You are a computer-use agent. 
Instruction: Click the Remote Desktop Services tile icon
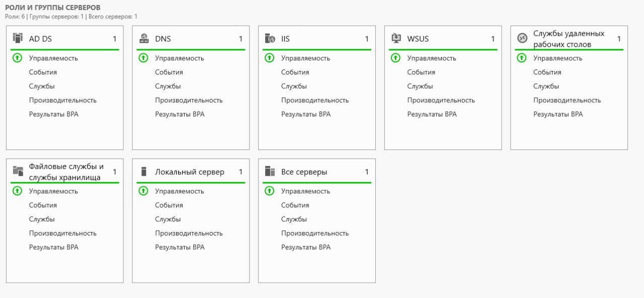pos(522,38)
